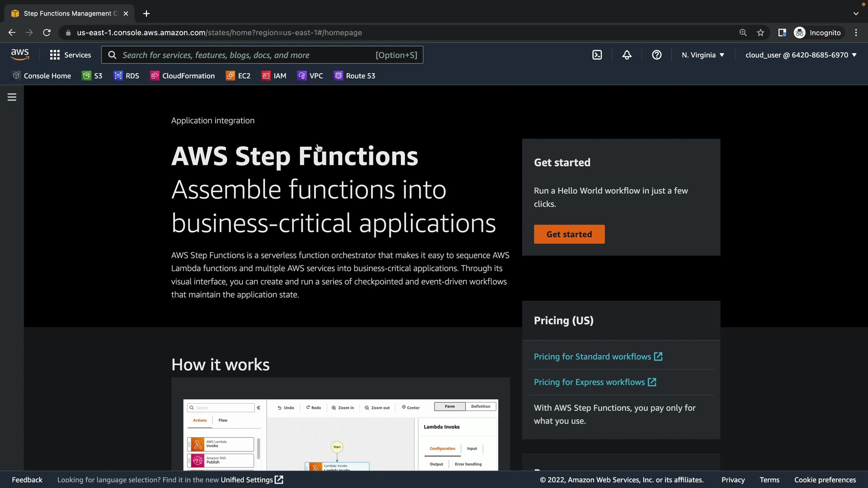Click the orange Get started button
868x488 pixels.
[569, 235]
